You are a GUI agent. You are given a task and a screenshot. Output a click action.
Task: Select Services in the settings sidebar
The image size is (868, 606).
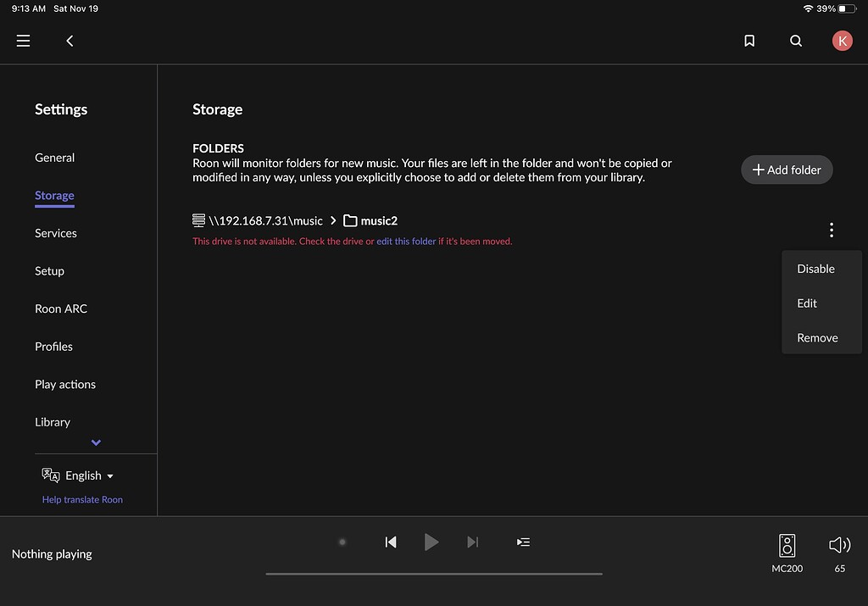(x=55, y=232)
